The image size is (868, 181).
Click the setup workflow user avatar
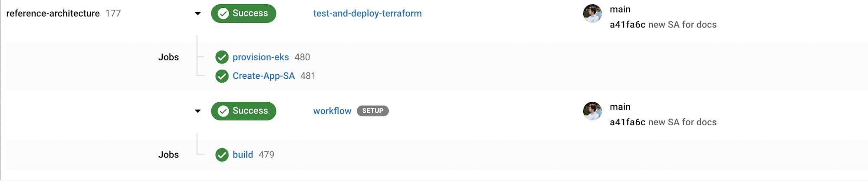(592, 111)
